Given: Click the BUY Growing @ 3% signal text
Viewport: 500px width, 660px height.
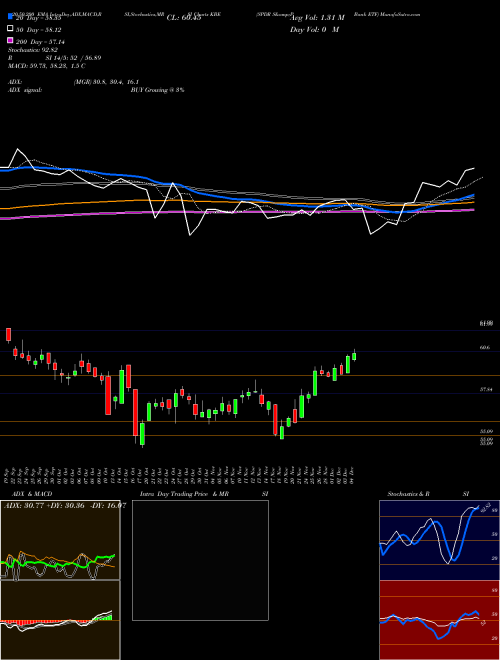Looking at the screenshot, I should coord(157,90).
